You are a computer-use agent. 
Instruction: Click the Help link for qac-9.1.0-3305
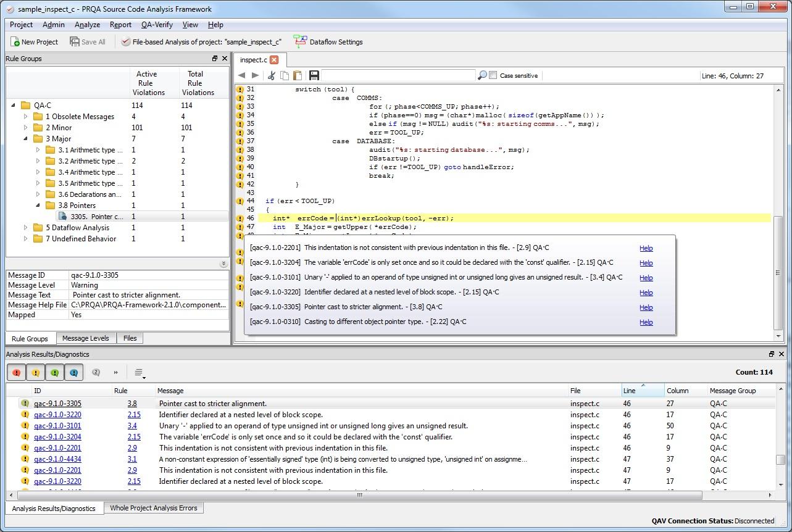[x=646, y=307]
